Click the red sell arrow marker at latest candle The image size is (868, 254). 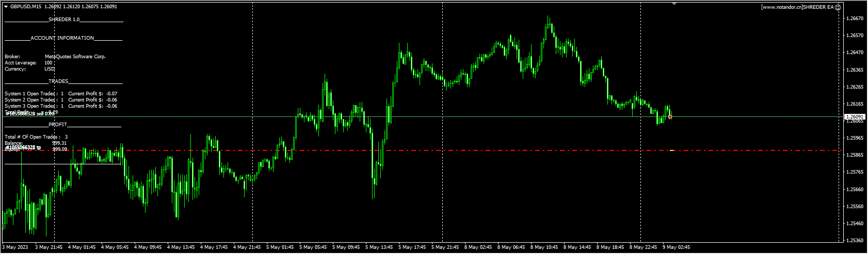tap(670, 117)
